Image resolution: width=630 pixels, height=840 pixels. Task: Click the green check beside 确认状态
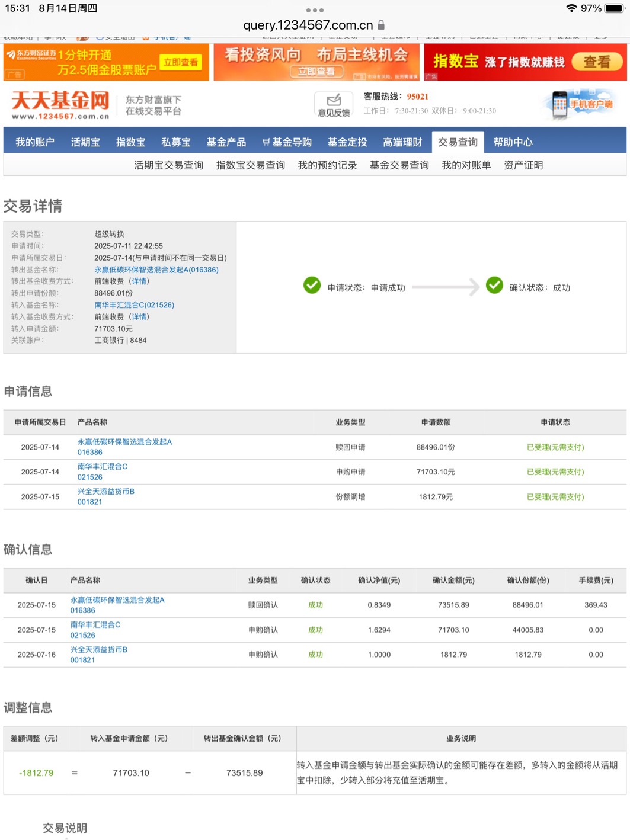pyautogui.click(x=494, y=286)
